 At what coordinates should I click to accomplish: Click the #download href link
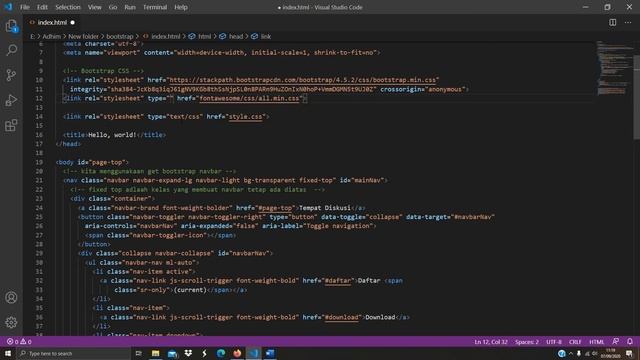point(342,317)
